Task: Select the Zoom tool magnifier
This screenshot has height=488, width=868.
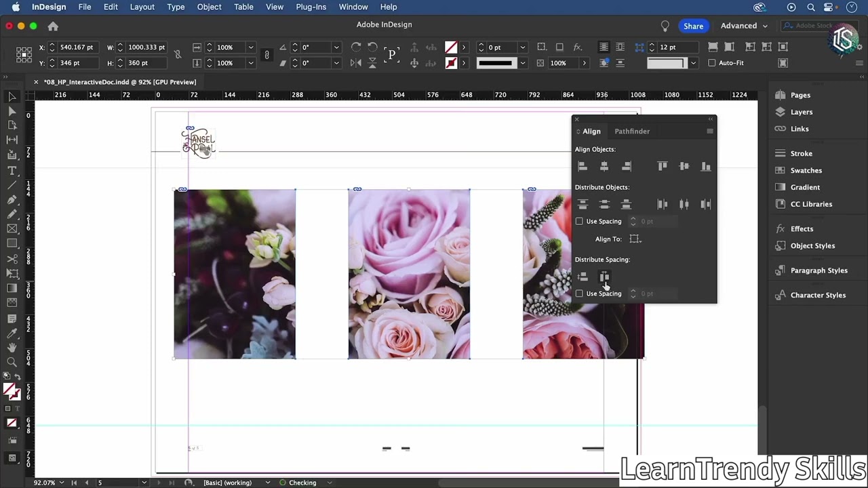Action: pyautogui.click(x=12, y=363)
